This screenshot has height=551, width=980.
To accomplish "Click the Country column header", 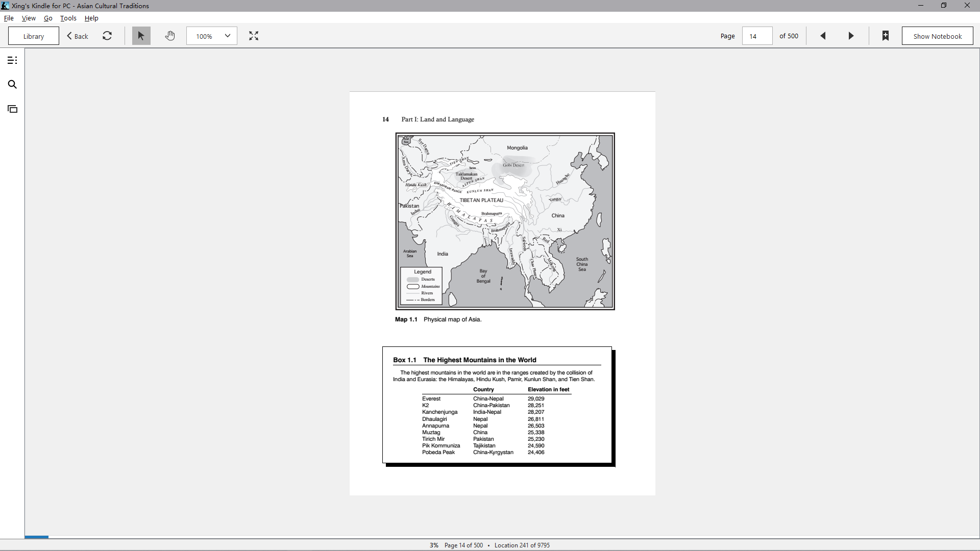I will 483,389.
